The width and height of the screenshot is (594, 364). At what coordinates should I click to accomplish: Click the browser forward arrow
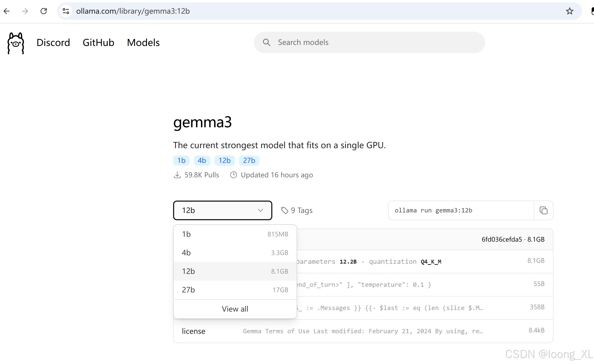25,11
